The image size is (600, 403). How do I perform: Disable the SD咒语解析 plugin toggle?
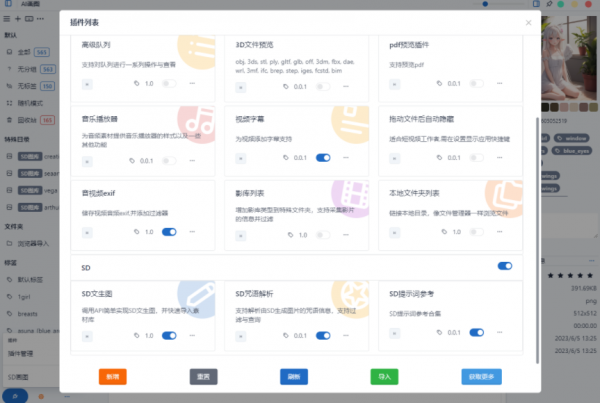323,336
